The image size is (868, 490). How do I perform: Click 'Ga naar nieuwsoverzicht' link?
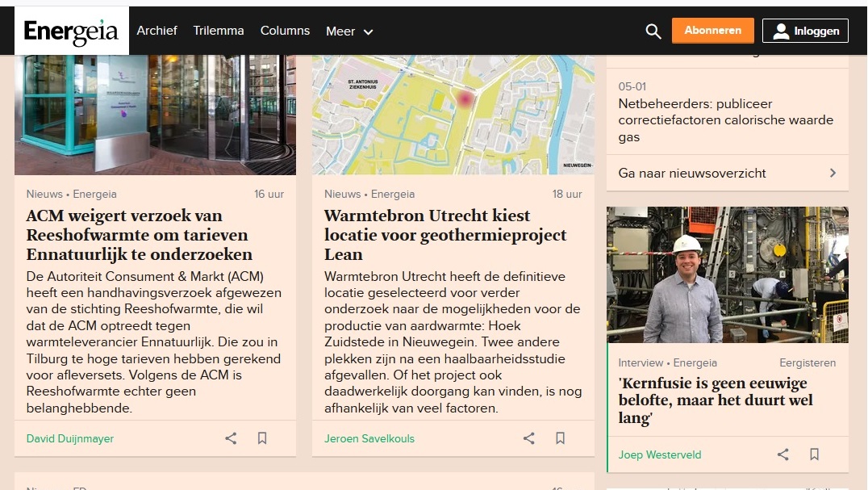692,174
